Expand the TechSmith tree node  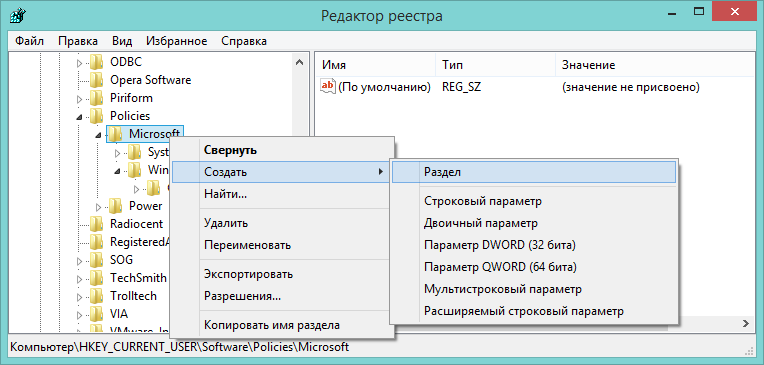80,278
